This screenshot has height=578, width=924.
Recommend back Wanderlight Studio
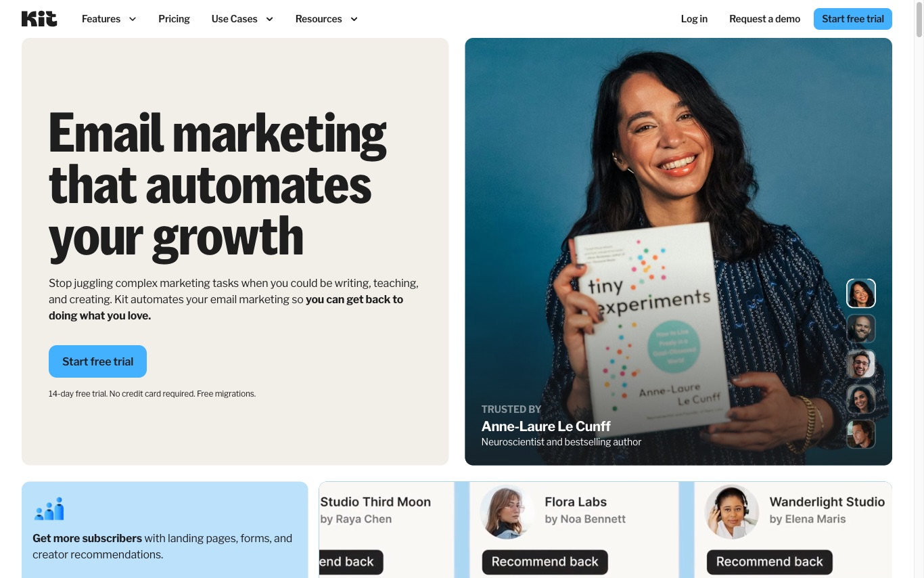pyautogui.click(x=769, y=562)
